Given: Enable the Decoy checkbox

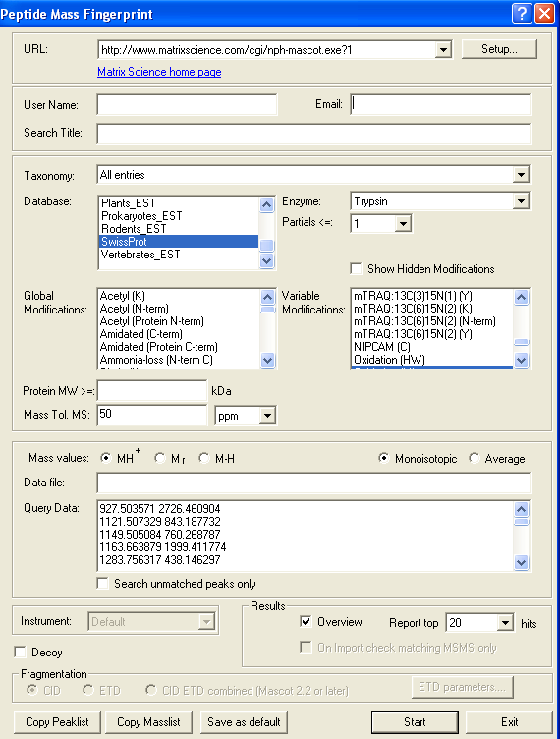Looking at the screenshot, I should [20, 652].
